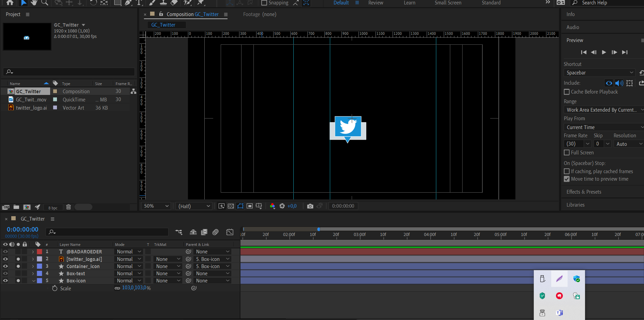Select the Horizontal Type tool
644x320 pixels.
tap(139, 3)
